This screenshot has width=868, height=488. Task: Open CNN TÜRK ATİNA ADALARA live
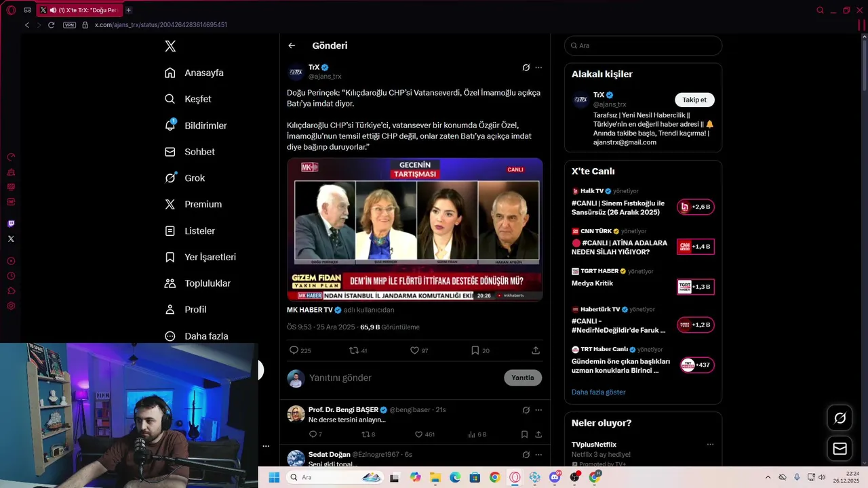click(x=643, y=243)
